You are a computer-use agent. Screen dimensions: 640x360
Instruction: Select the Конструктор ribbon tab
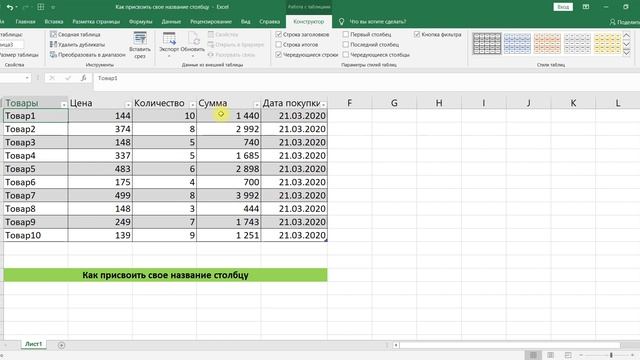pos(309,22)
